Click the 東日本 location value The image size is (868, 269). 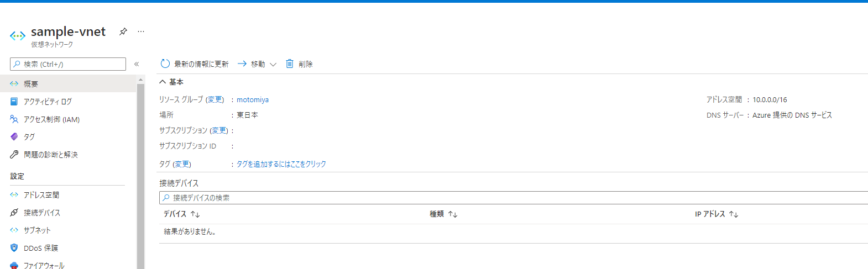coord(247,115)
